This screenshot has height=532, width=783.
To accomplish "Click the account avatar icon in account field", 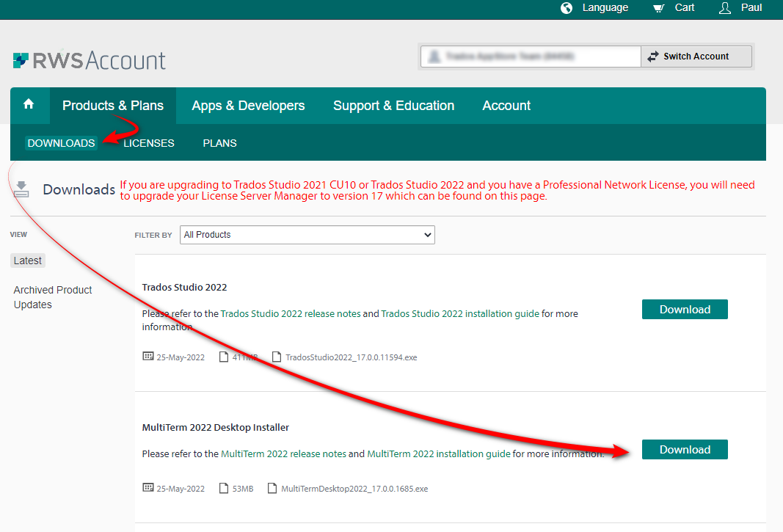I will [434, 57].
